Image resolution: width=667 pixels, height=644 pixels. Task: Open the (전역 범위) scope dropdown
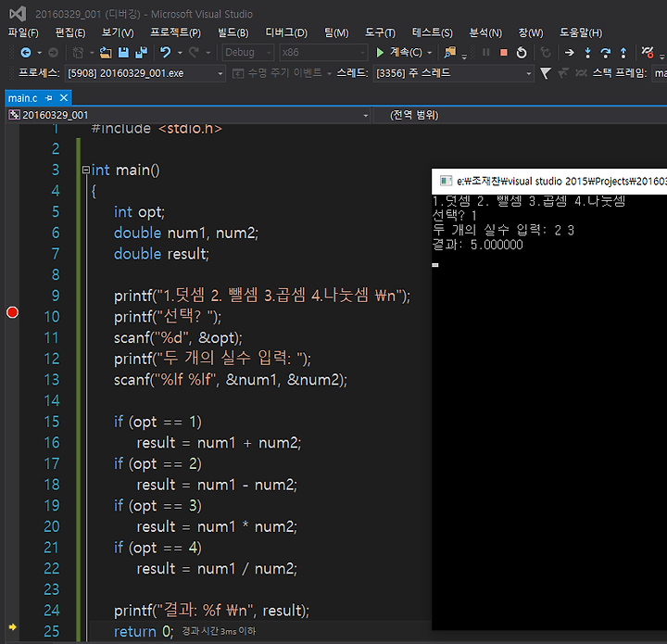tap(520, 115)
